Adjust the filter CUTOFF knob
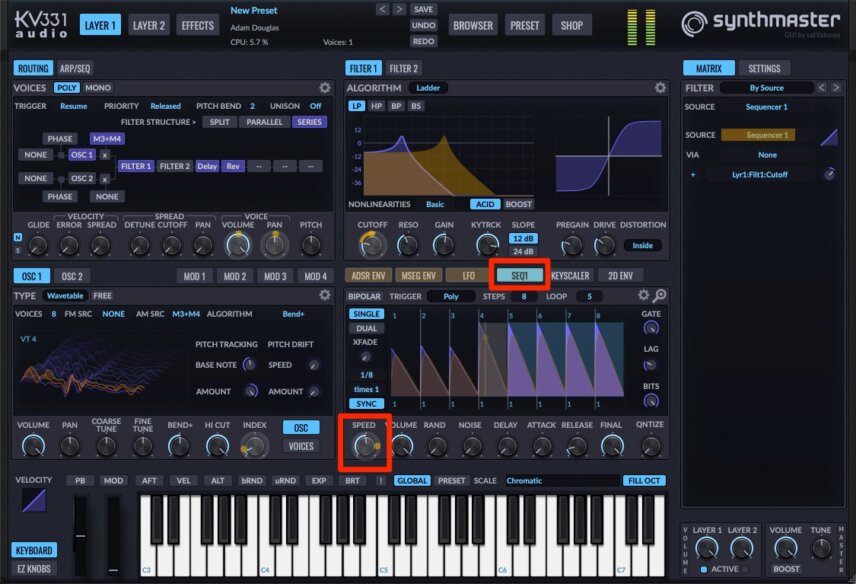This screenshot has width=856, height=584. 372,245
